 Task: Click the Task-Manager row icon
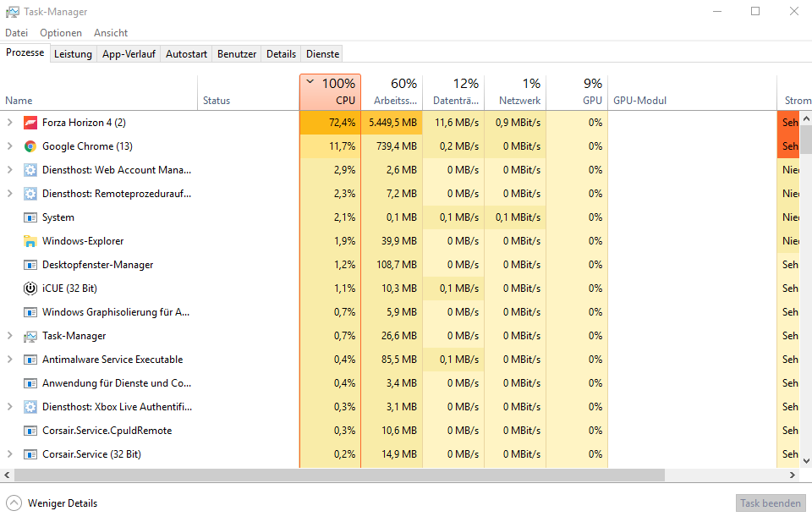pyautogui.click(x=30, y=336)
